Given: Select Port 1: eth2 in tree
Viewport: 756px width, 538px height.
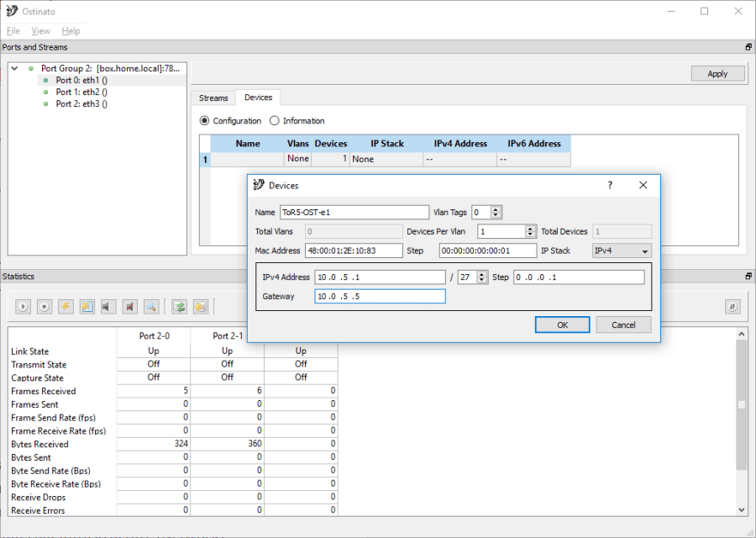Looking at the screenshot, I should tap(81, 92).
